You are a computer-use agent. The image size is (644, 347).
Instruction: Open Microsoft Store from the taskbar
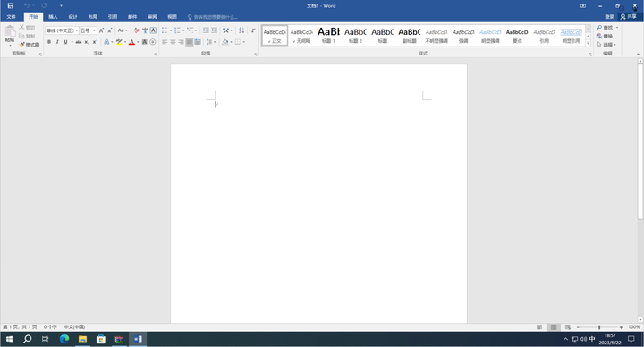(x=100, y=339)
